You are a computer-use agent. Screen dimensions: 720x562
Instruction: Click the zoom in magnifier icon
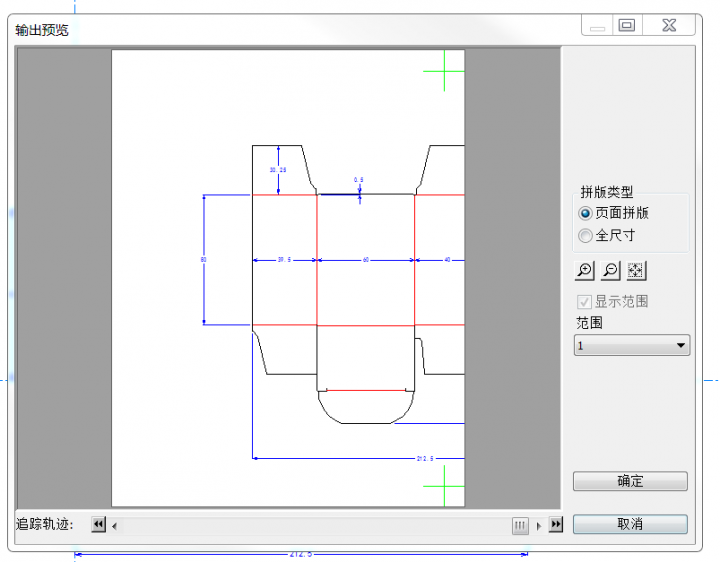click(x=584, y=271)
